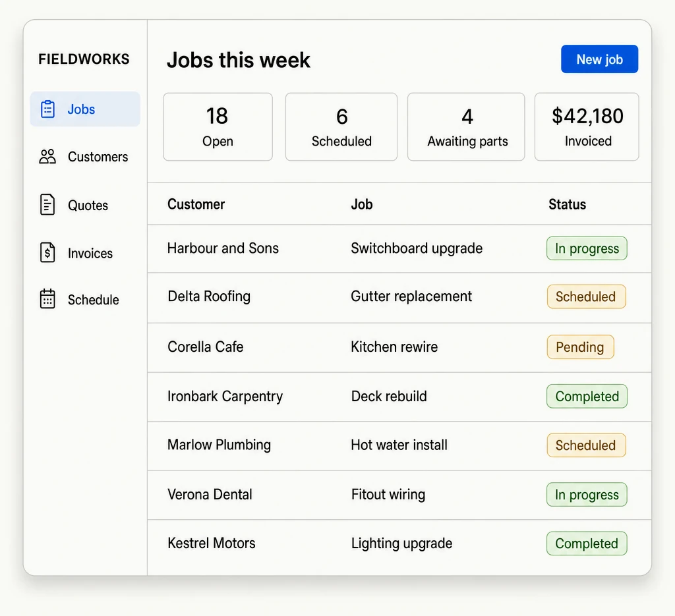Select Verona Dental customer cell
This screenshot has height=616, width=675.
pyautogui.click(x=210, y=495)
